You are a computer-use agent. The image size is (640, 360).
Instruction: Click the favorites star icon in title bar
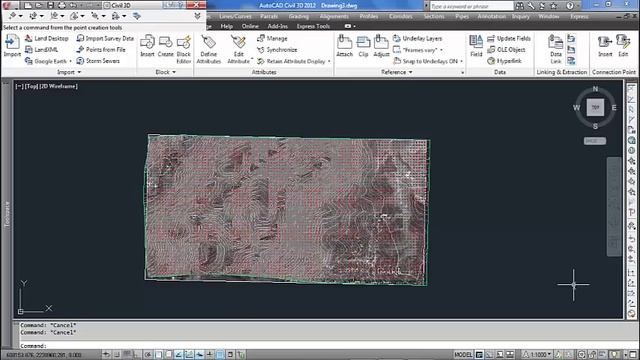553,6
